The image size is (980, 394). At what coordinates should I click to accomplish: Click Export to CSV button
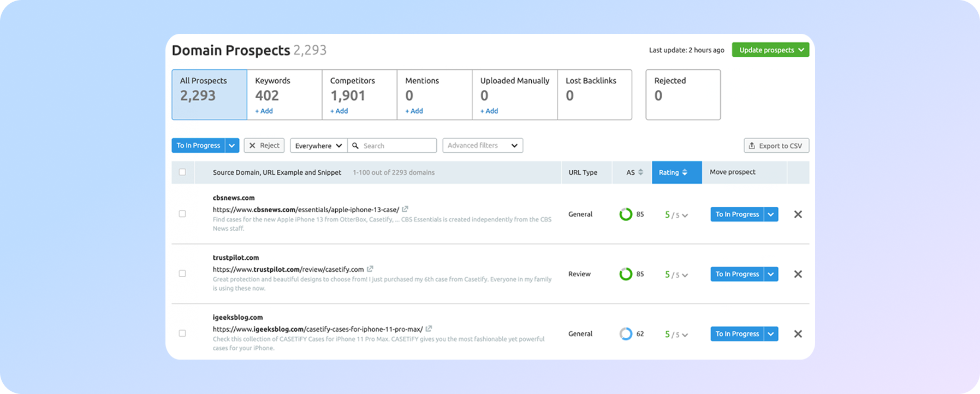(x=776, y=146)
